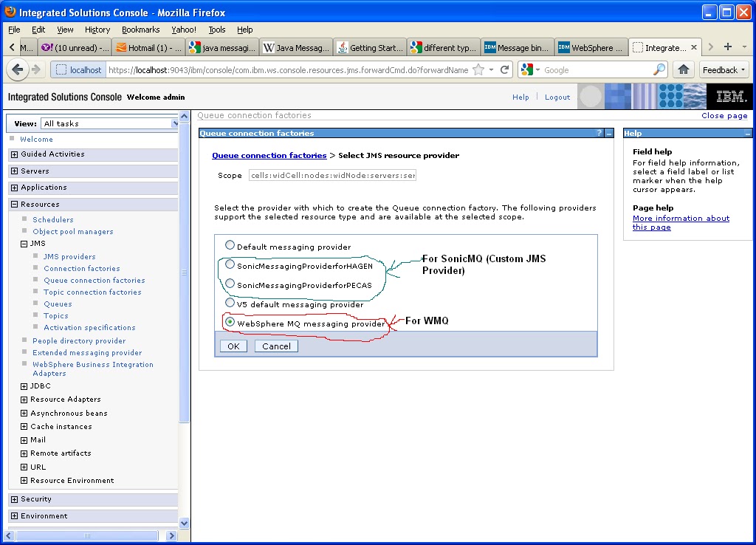Click the Help link in header
756x545 pixels.
520,97
